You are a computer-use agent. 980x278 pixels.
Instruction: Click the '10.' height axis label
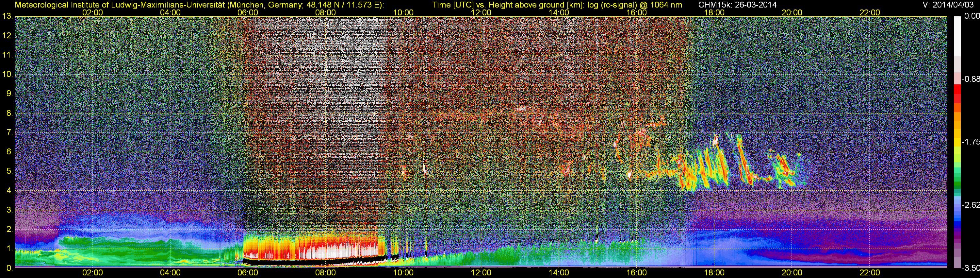[x=8, y=74]
